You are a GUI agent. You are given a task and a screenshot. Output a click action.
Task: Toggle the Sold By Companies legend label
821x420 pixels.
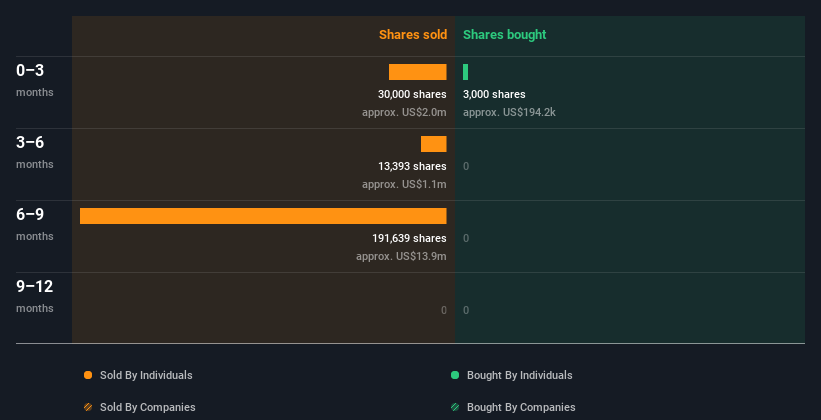pyautogui.click(x=148, y=407)
